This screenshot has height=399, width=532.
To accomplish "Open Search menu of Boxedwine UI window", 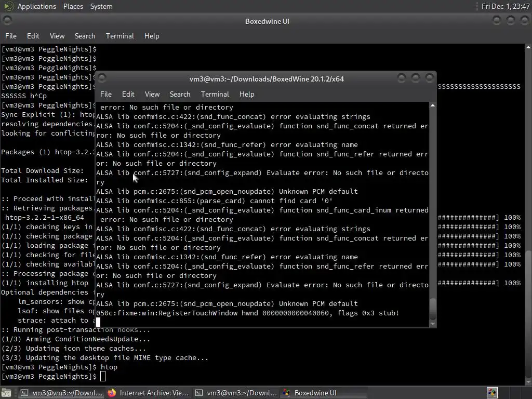I will (85, 36).
